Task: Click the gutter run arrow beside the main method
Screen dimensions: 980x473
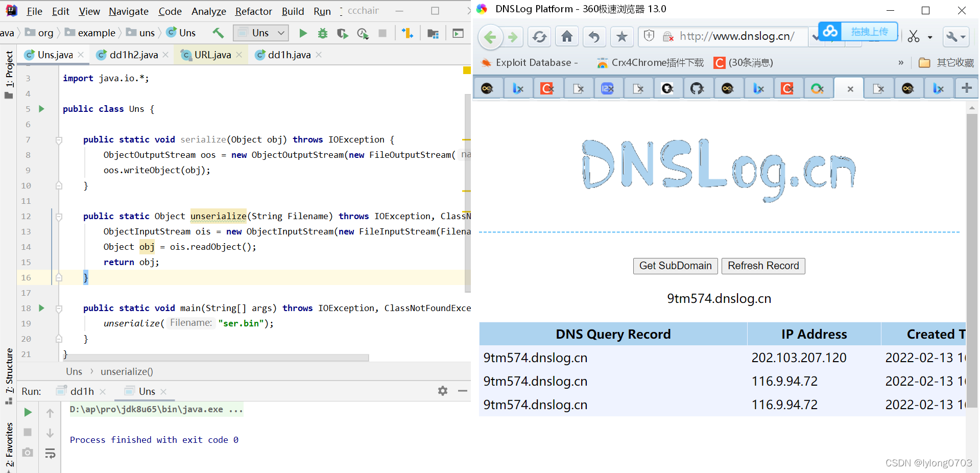Action: 42,308
